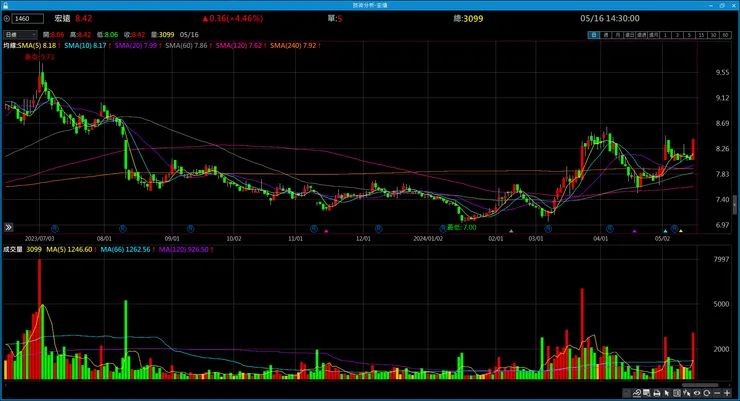Select the arrow pointer cursor tool
The image size is (740, 401).
tap(666, 393)
